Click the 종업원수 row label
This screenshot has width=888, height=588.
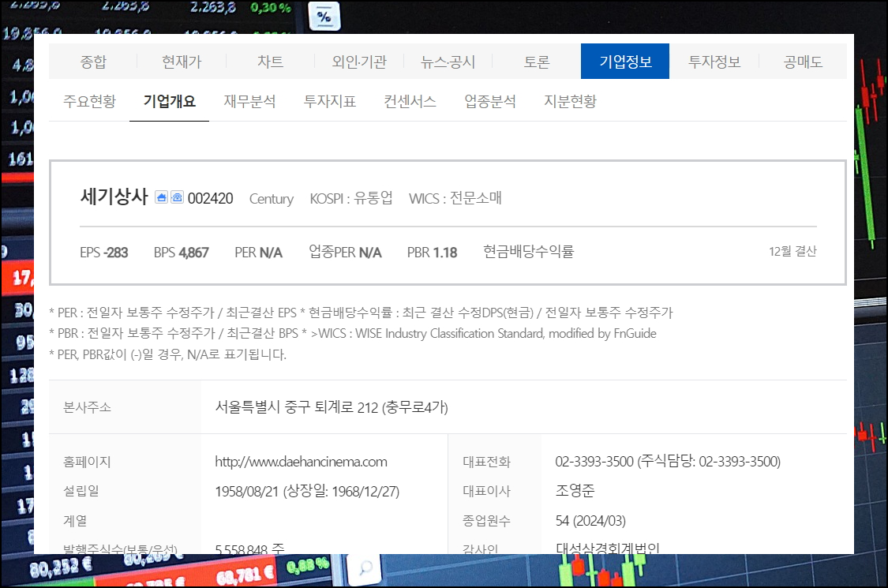point(486,521)
